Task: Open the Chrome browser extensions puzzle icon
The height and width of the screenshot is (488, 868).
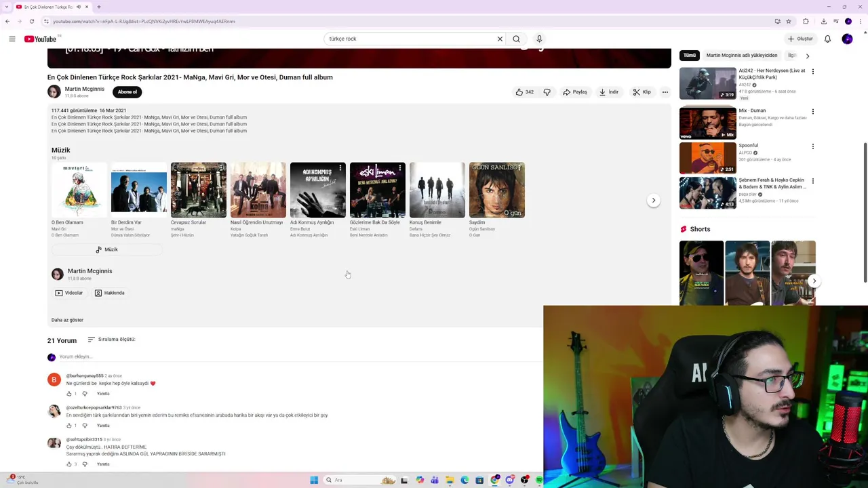Action: 806,21
